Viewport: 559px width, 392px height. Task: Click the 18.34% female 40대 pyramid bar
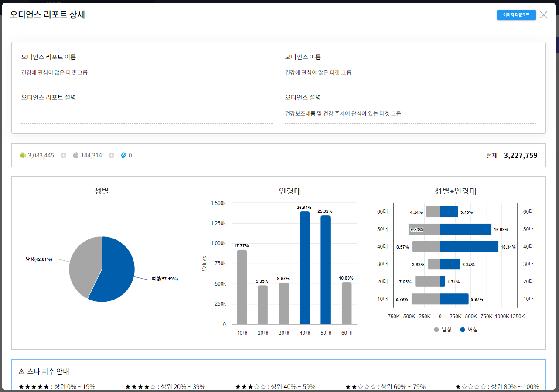(x=469, y=247)
